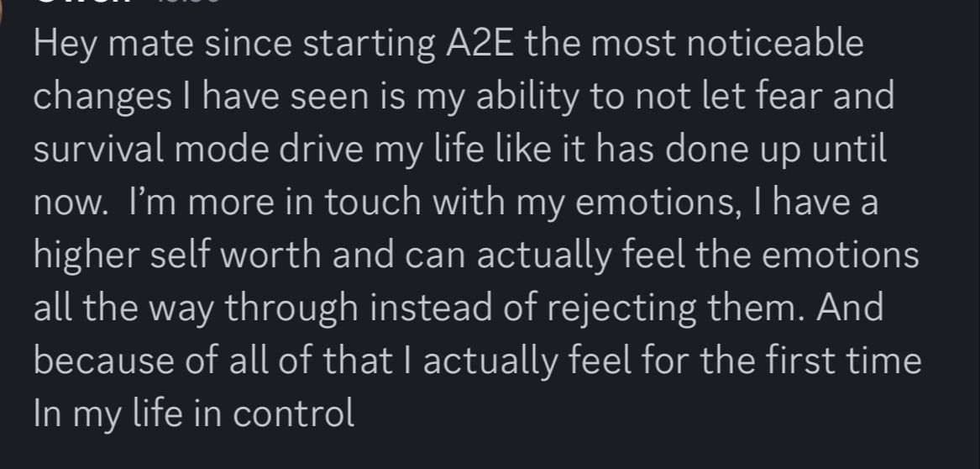Click the words "most noticeable" in first line
The width and height of the screenshot is (980, 469).
tap(727, 43)
